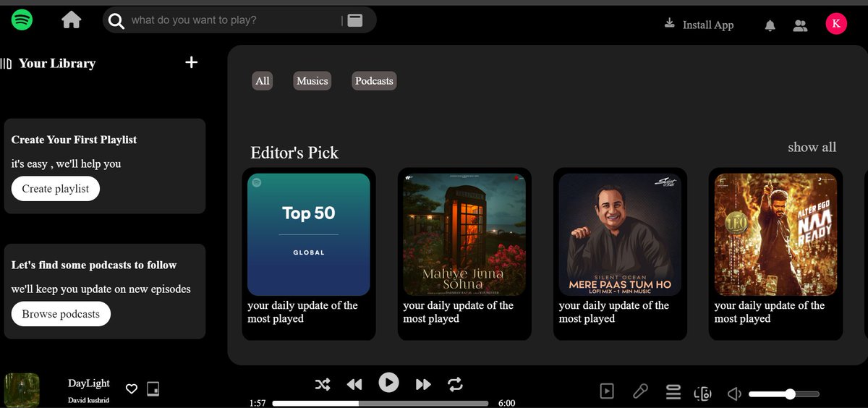This screenshot has height=408, width=868.
Task: Click Let's find some podcasts to follow text
Action: tap(94, 265)
